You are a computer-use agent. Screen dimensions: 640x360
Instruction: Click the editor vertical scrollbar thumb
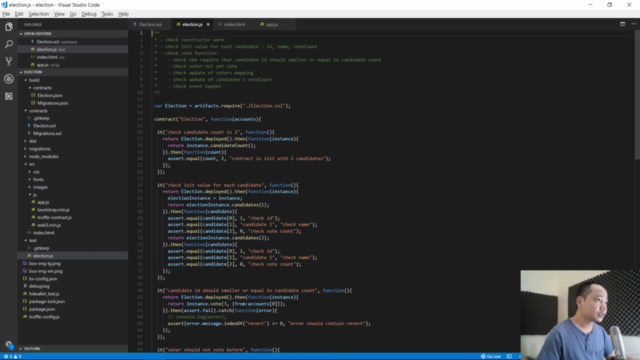[637, 95]
